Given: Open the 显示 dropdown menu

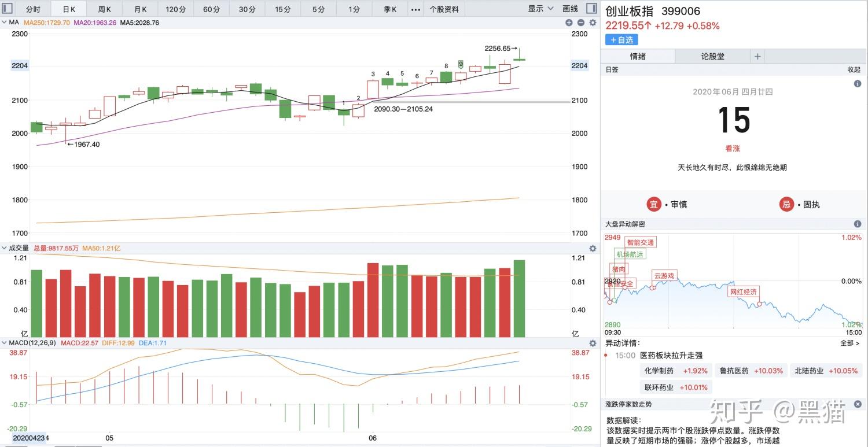Looking at the screenshot, I should click(x=539, y=9).
